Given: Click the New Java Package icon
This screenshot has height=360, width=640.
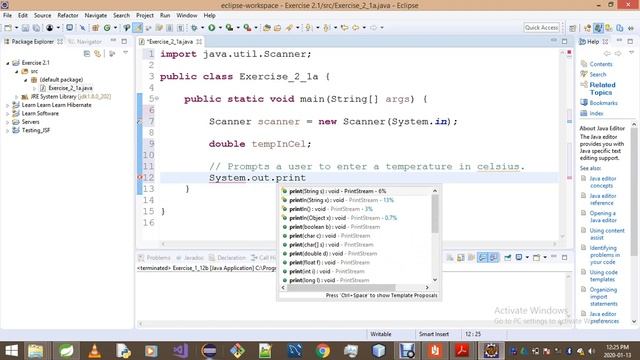Looking at the screenshot, I should tap(96, 28).
